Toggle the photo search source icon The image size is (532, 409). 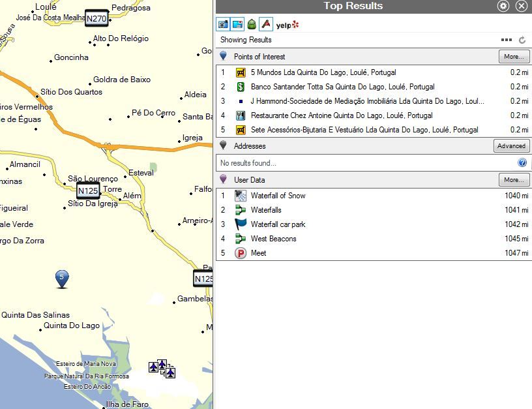coord(223,24)
